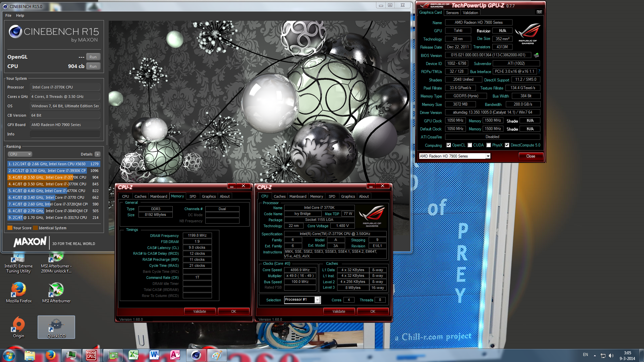Open the system monitor taskbar icon
Viewport: 644px width, 362px height.
click(x=71, y=355)
